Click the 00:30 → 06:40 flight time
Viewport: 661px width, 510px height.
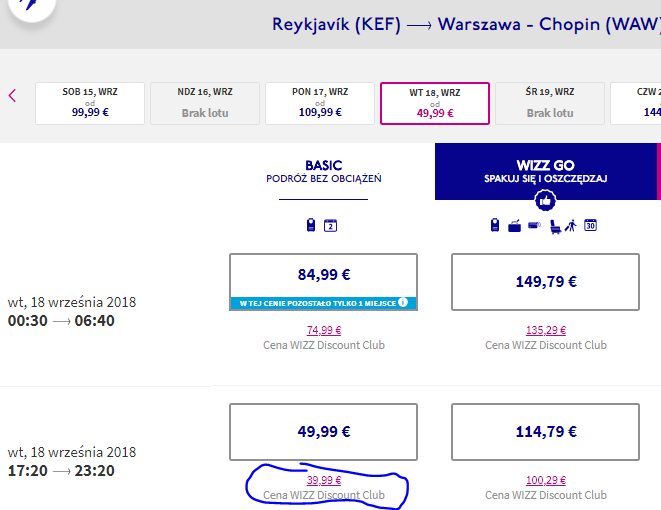[x=61, y=321]
